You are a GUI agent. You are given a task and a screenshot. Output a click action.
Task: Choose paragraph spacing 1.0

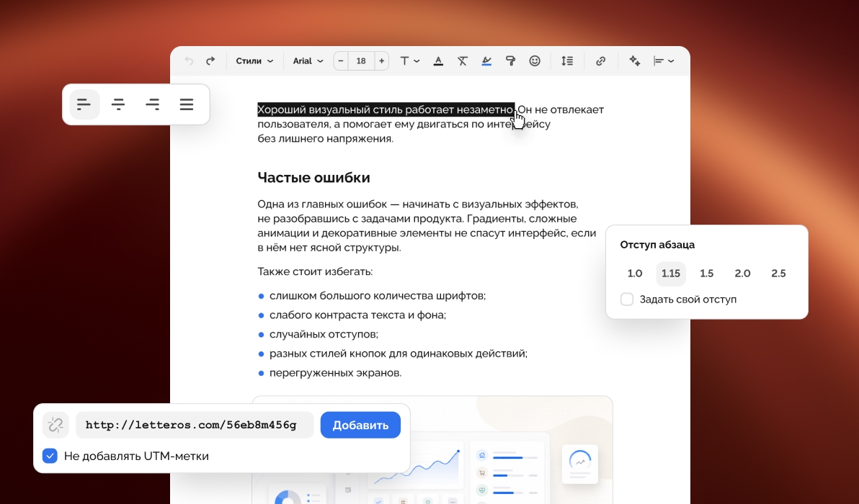point(635,274)
